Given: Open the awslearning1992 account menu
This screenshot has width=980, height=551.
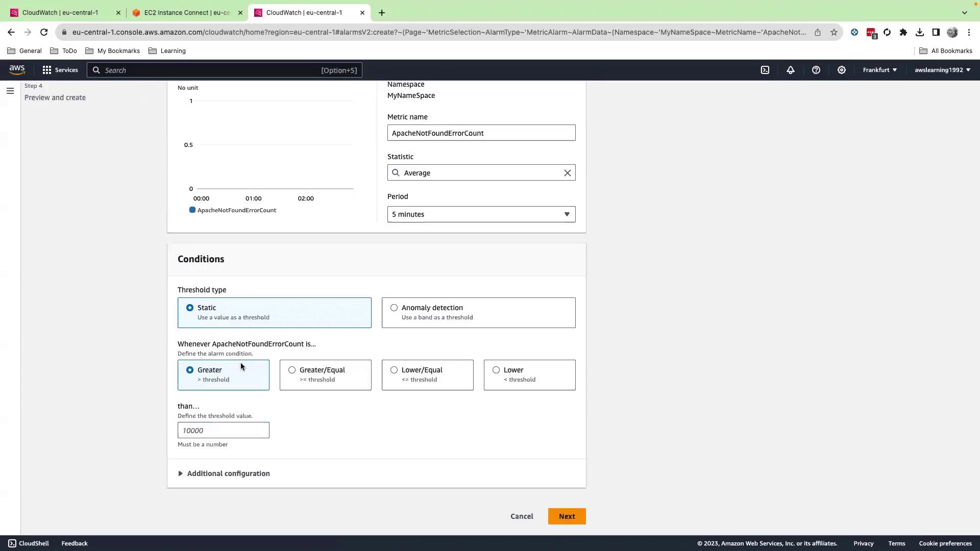Looking at the screenshot, I should pyautogui.click(x=943, y=70).
